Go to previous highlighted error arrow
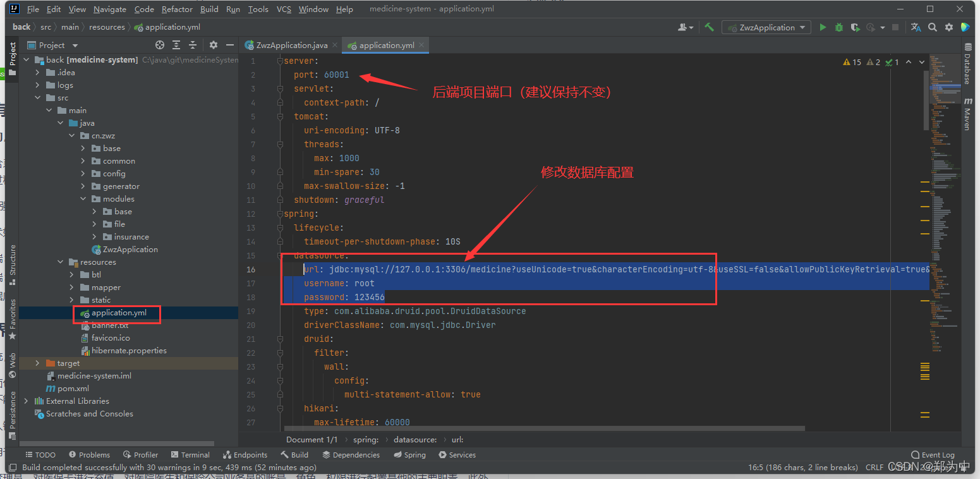The width and height of the screenshot is (980, 479). coord(909,62)
